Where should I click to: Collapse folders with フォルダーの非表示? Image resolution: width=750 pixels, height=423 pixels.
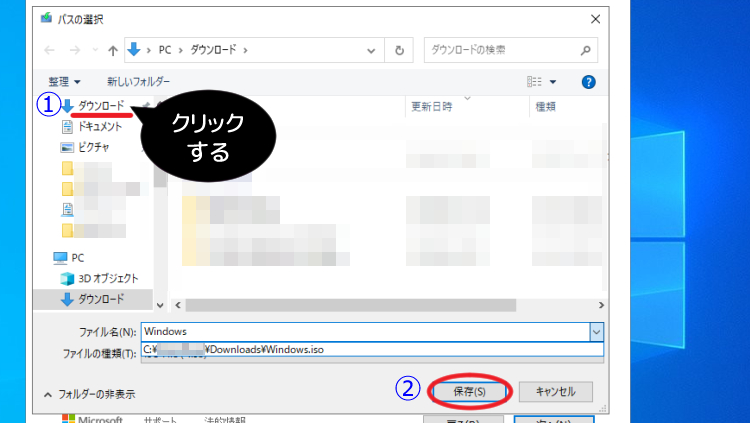click(90, 394)
